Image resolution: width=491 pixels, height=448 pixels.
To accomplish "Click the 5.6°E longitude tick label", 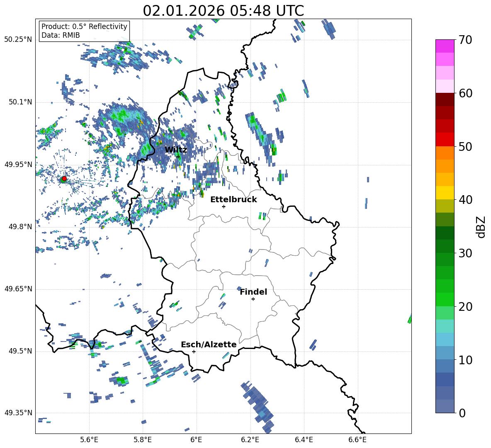I will coord(89,440).
